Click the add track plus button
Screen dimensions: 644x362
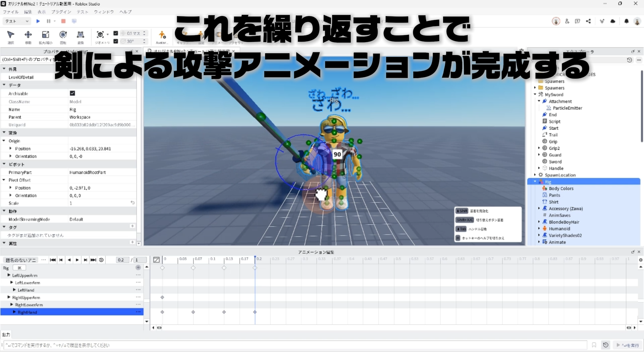tap(138, 267)
